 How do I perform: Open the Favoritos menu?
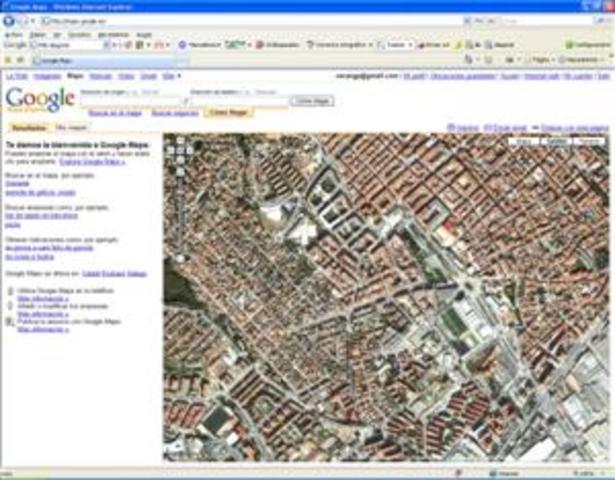(x=80, y=35)
